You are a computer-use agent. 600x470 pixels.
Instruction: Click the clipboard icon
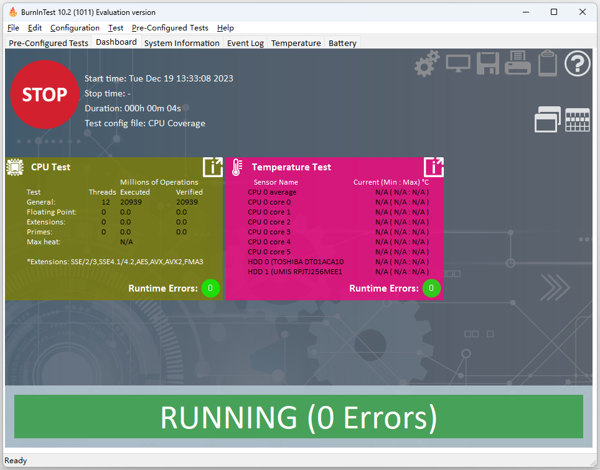[547, 64]
